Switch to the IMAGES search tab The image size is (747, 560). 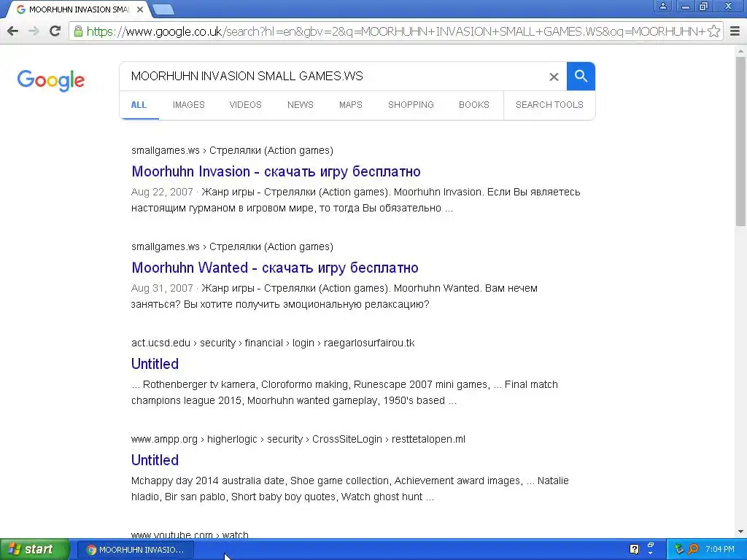[189, 105]
